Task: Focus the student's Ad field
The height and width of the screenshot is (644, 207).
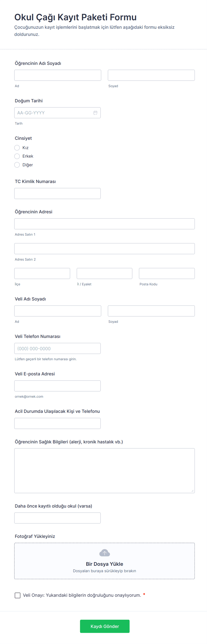Action: [x=58, y=75]
